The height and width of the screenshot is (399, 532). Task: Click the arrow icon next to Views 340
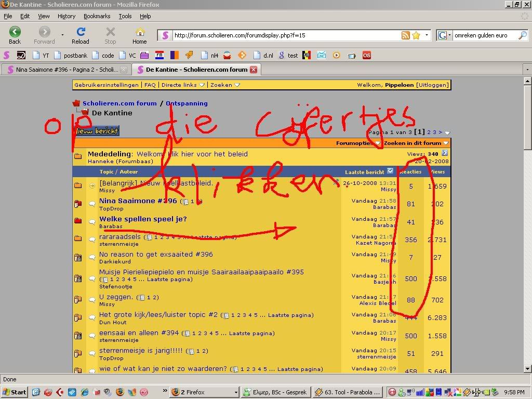[x=445, y=153]
